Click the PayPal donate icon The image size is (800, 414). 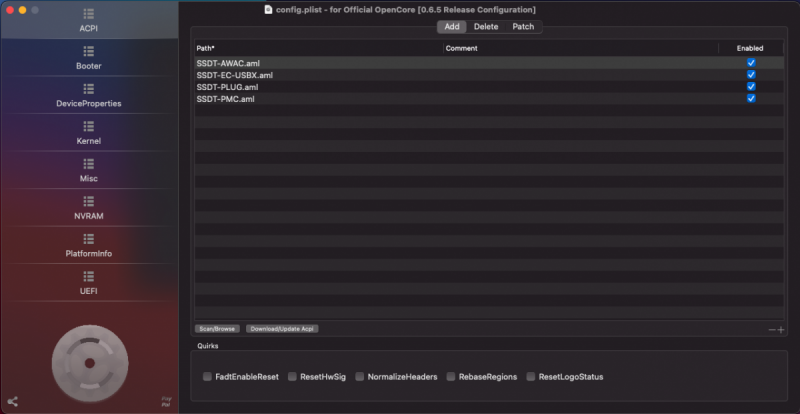[x=166, y=402]
